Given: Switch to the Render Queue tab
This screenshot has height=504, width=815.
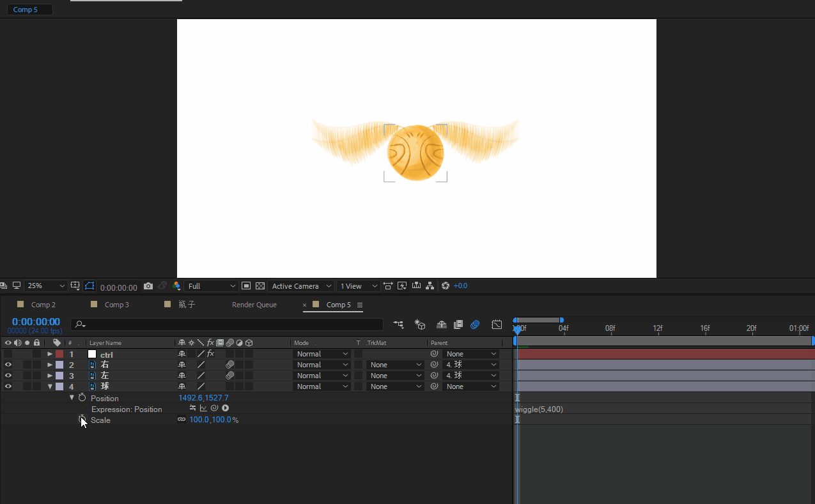Looking at the screenshot, I should 254,305.
